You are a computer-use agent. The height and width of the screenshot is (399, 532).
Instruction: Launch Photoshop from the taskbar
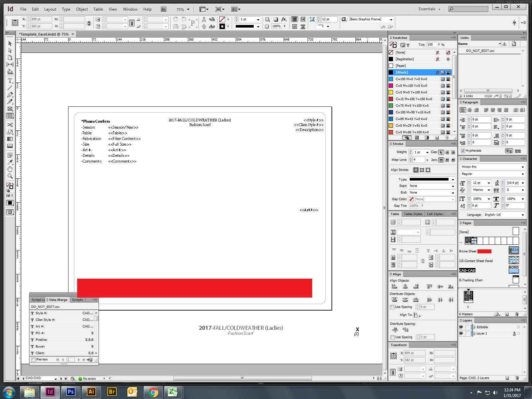(x=71, y=392)
